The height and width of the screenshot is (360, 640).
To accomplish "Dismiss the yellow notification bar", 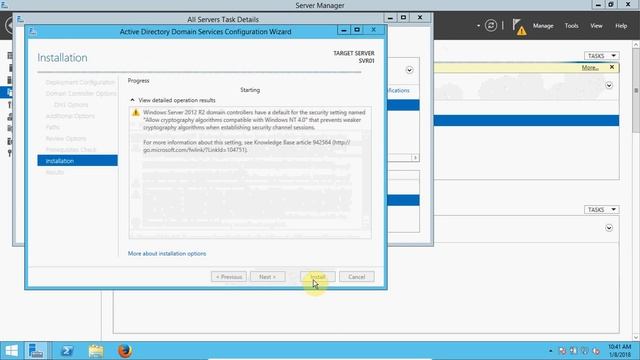I will coord(612,67).
